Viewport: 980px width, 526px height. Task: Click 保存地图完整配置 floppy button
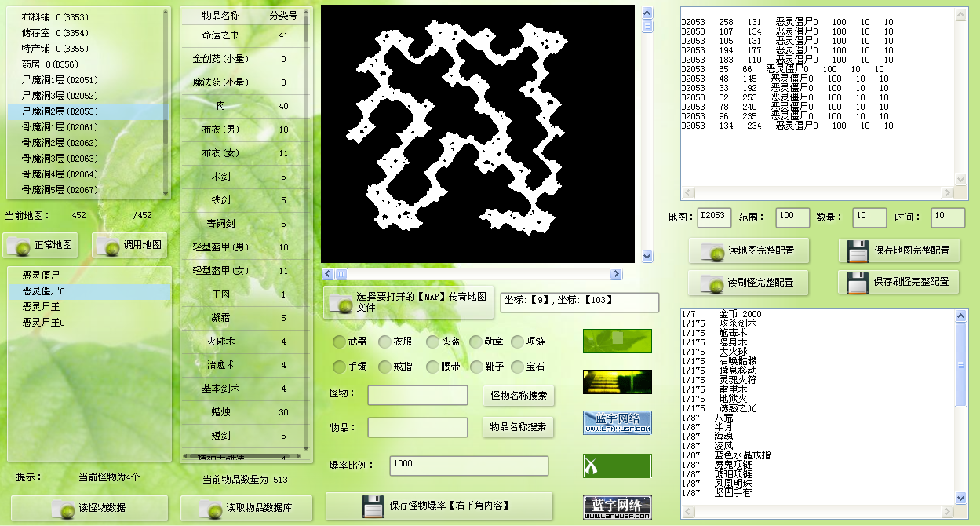[898, 250]
